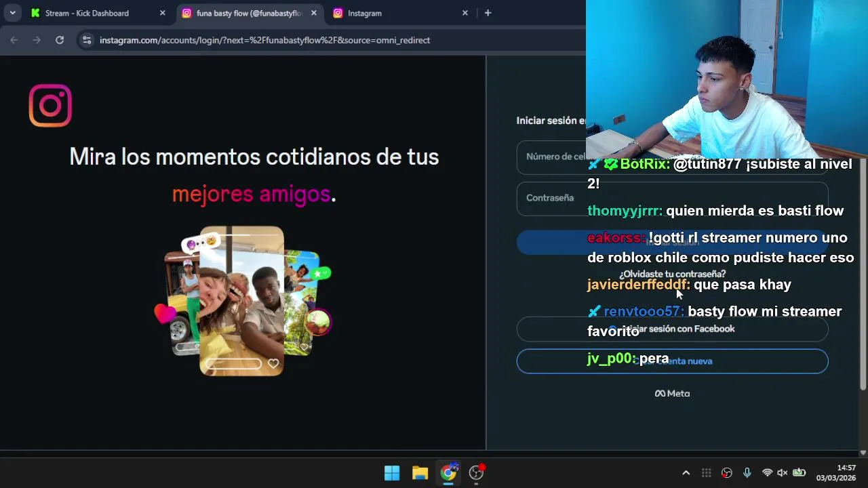Focus the Número de celular input field
The image size is (868, 488).
(672, 157)
